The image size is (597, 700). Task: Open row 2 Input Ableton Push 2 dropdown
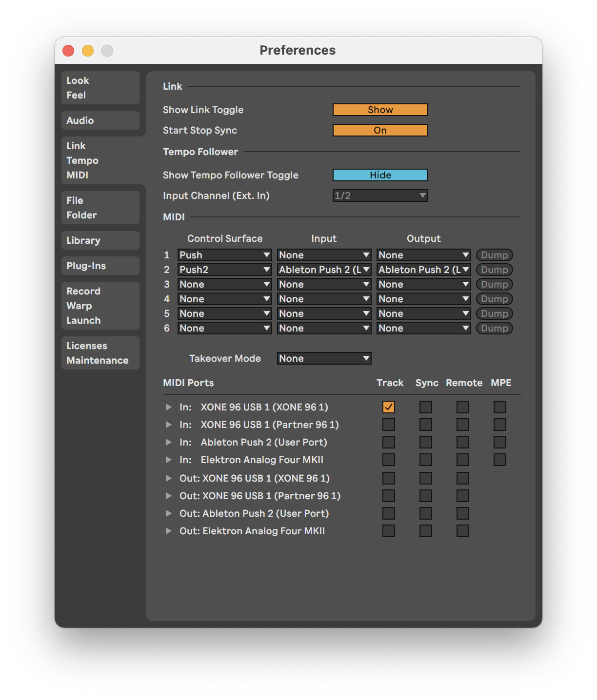(x=324, y=270)
